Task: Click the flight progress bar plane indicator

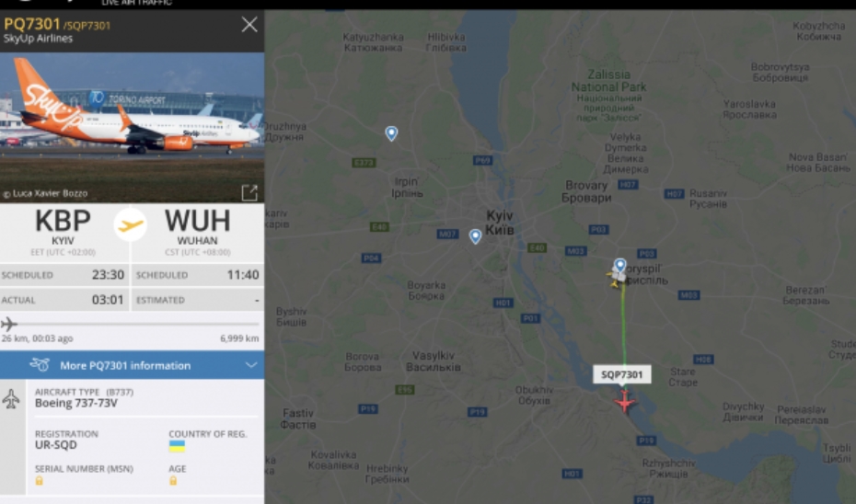Action: click(x=8, y=324)
